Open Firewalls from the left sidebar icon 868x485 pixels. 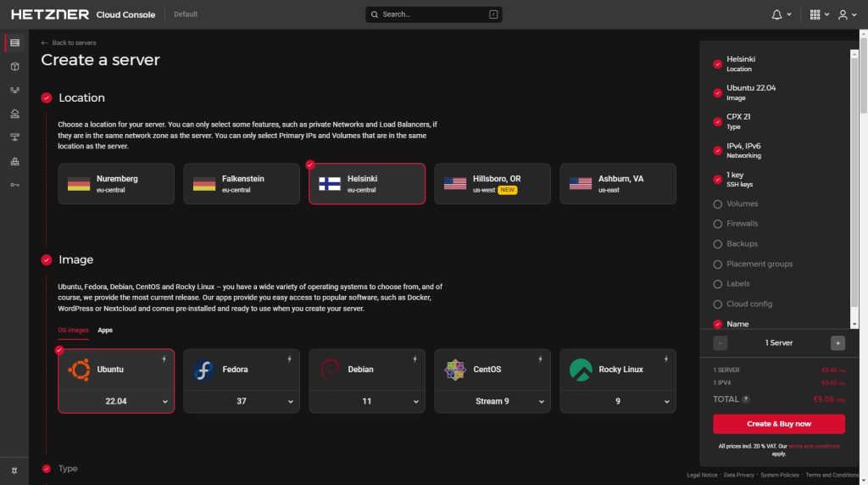14,161
